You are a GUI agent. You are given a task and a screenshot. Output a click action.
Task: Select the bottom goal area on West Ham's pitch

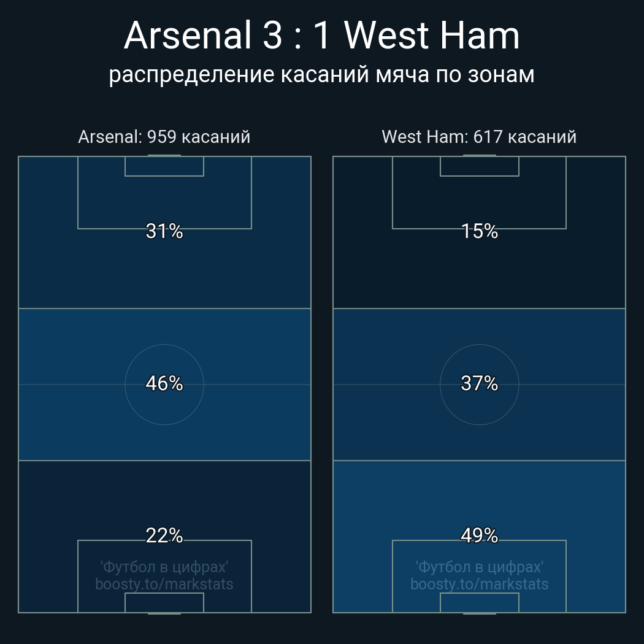[479, 603]
